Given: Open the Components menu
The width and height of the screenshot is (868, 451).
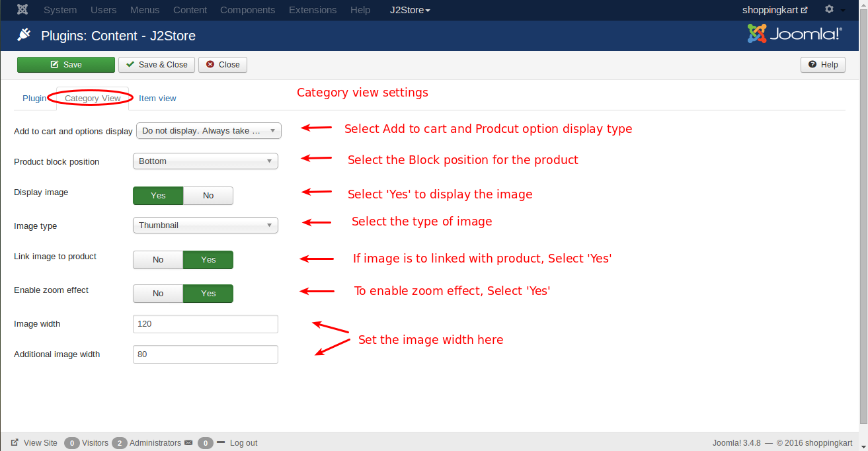Looking at the screenshot, I should [x=248, y=10].
